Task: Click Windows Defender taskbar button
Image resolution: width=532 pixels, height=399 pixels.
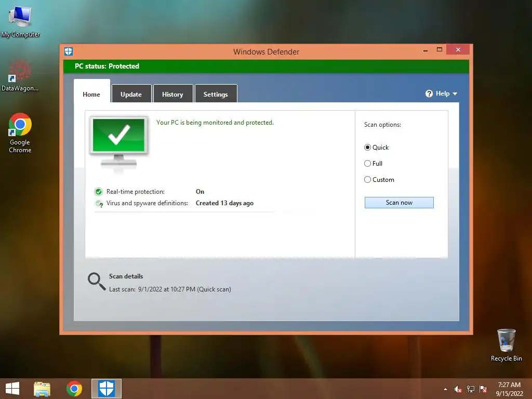Action: point(106,389)
